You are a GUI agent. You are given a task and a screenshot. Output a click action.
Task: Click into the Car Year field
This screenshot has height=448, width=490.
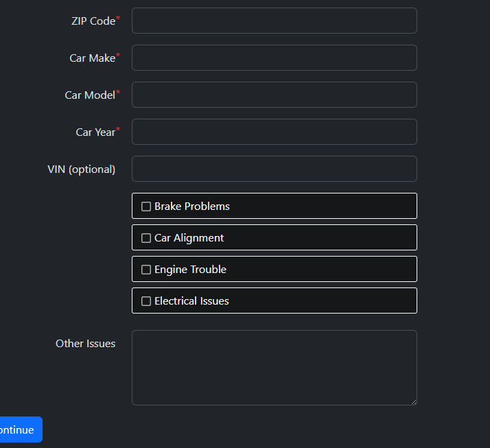(275, 132)
